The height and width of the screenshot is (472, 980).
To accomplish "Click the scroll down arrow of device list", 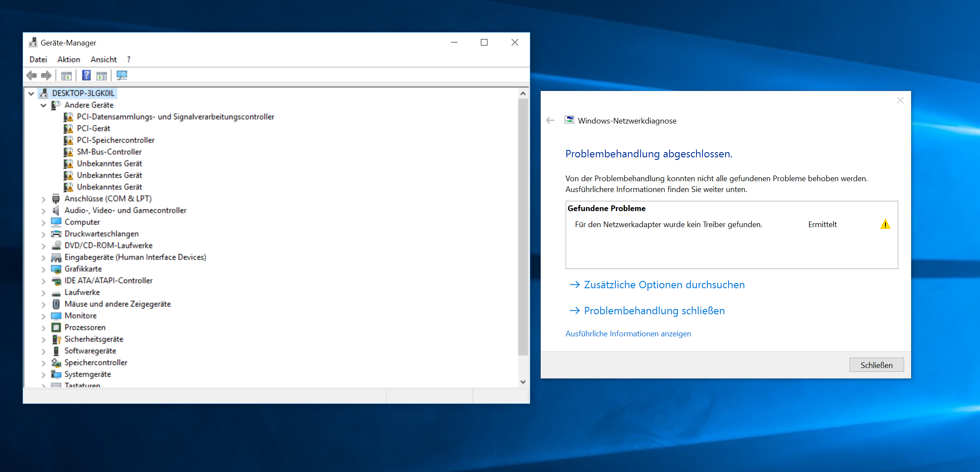I will click(523, 382).
